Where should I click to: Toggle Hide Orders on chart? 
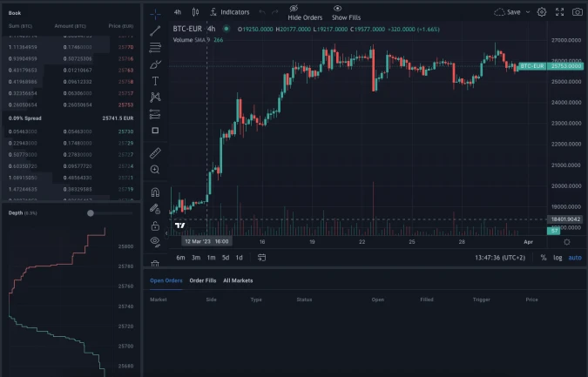click(x=305, y=12)
